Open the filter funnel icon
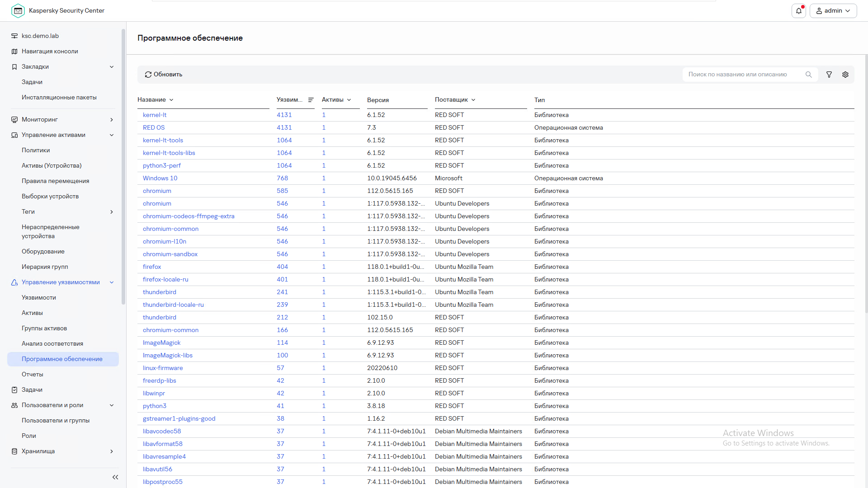This screenshot has width=868, height=488. [829, 75]
